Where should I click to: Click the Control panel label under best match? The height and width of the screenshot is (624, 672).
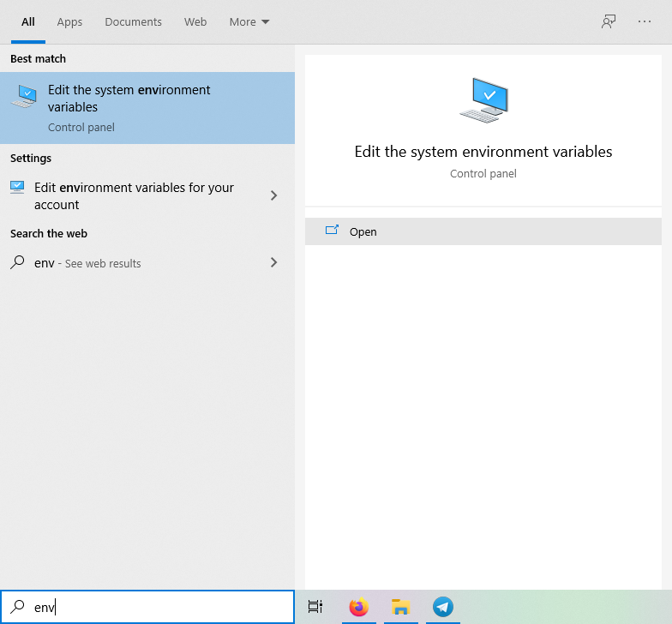[81, 127]
